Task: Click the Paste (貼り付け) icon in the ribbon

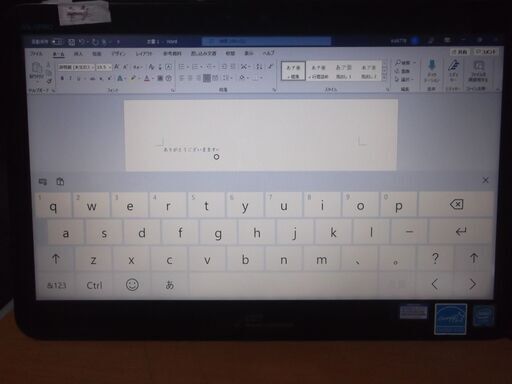Action: (x=36, y=71)
